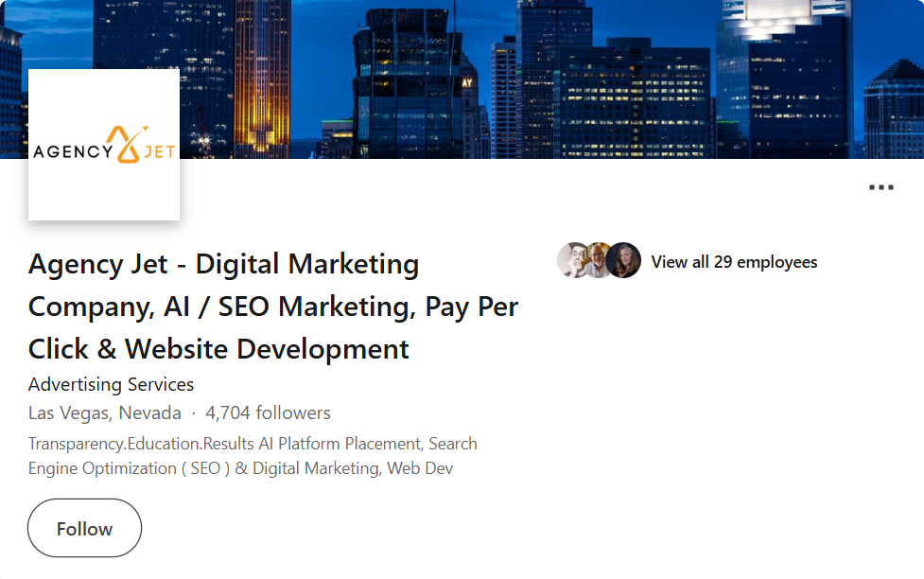
Task: Click the "Agency Jet - Digital Marketing" heading line
Action: click(x=223, y=264)
